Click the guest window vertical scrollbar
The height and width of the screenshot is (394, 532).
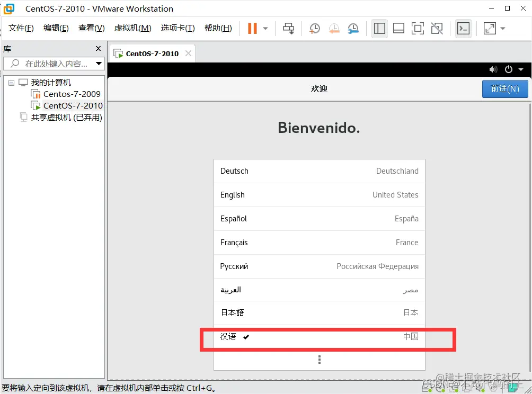(530, 237)
